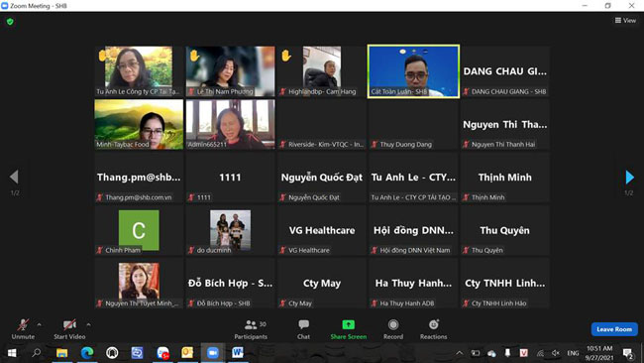Expand video options arrow beside Start Video
The image size is (644, 363).
pyautogui.click(x=88, y=324)
